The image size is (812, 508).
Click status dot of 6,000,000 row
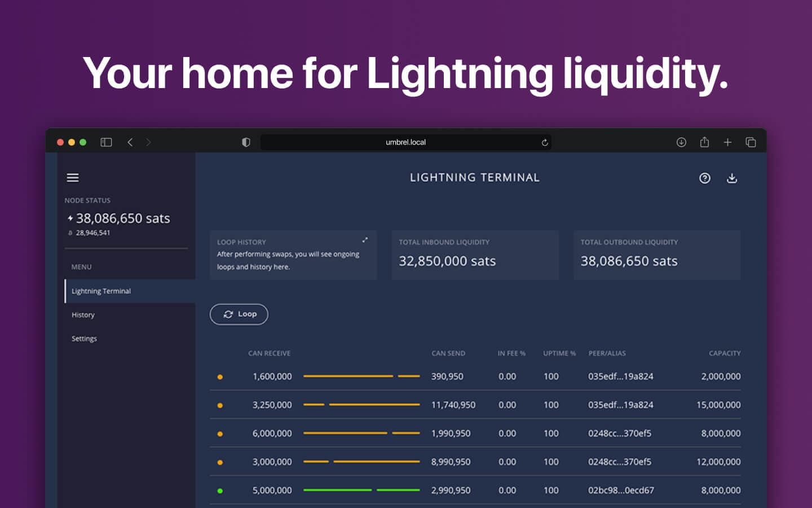pos(220,434)
